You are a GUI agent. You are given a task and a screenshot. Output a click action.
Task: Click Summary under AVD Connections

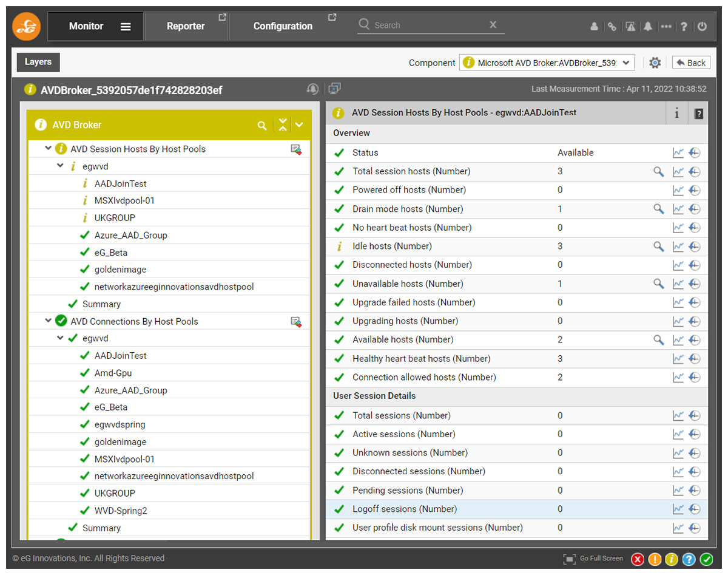(x=101, y=528)
